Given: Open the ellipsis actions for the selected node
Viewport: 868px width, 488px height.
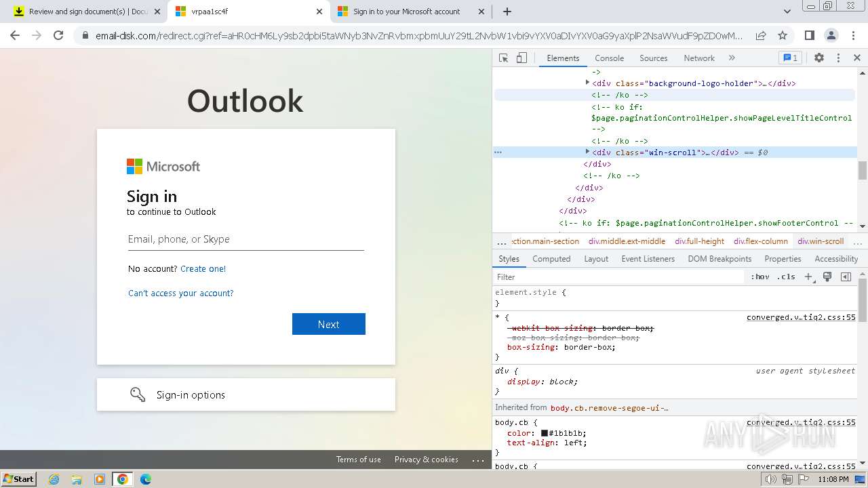Looking at the screenshot, I should pyautogui.click(x=498, y=152).
